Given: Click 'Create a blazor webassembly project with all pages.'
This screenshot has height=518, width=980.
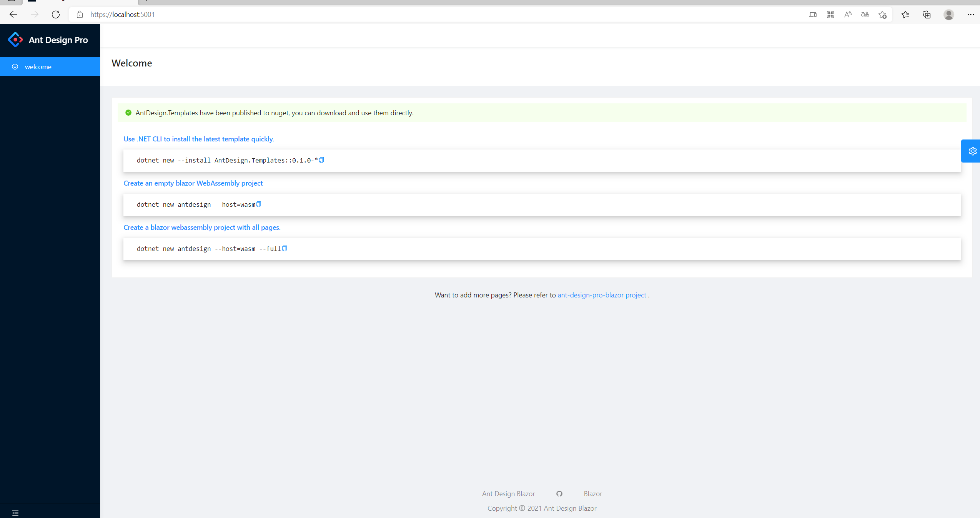Looking at the screenshot, I should (202, 227).
